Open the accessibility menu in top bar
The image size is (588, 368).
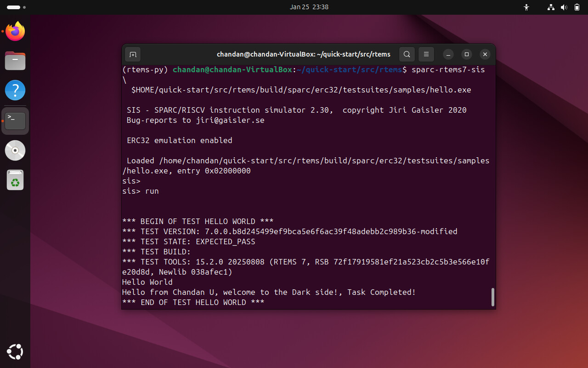[526, 7]
